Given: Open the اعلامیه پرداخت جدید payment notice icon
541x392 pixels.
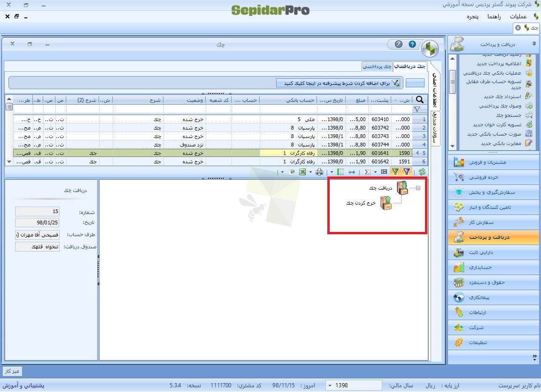Looking at the screenshot, I should pyautogui.click(x=529, y=63).
